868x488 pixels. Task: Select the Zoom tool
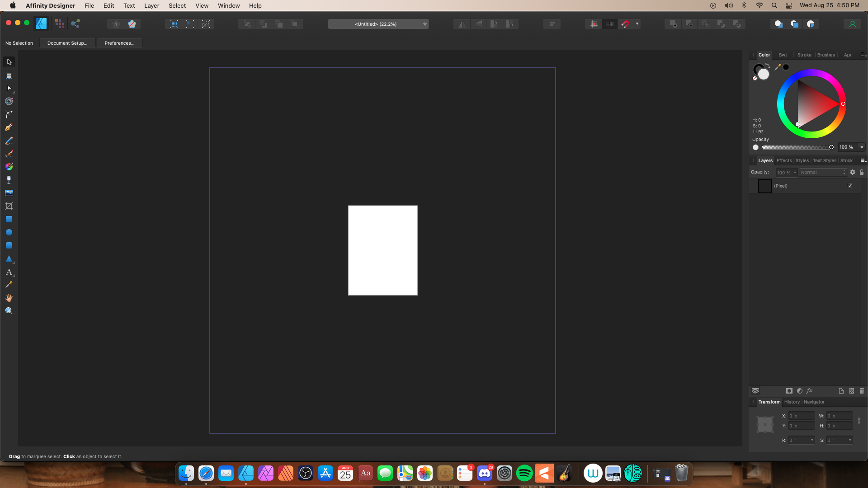[x=9, y=310]
